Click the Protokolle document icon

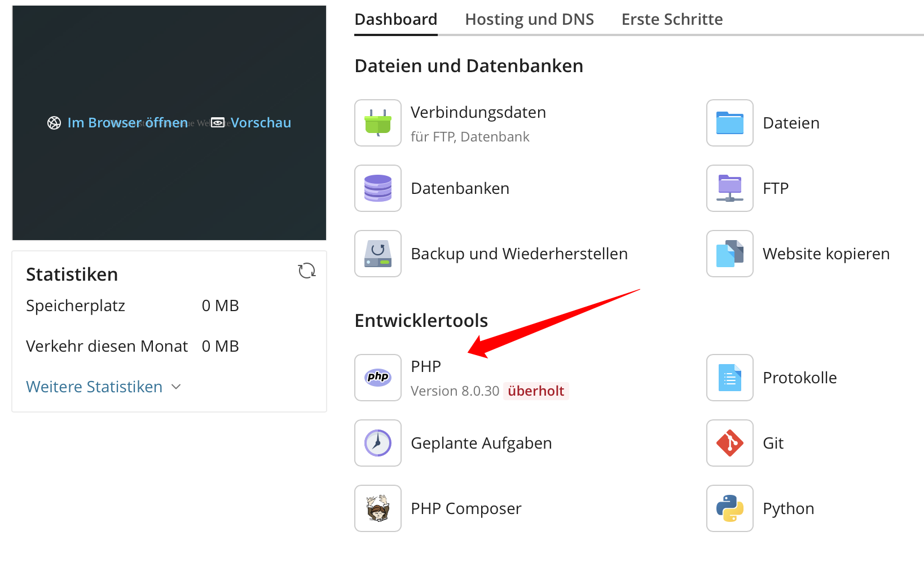pyautogui.click(x=729, y=378)
